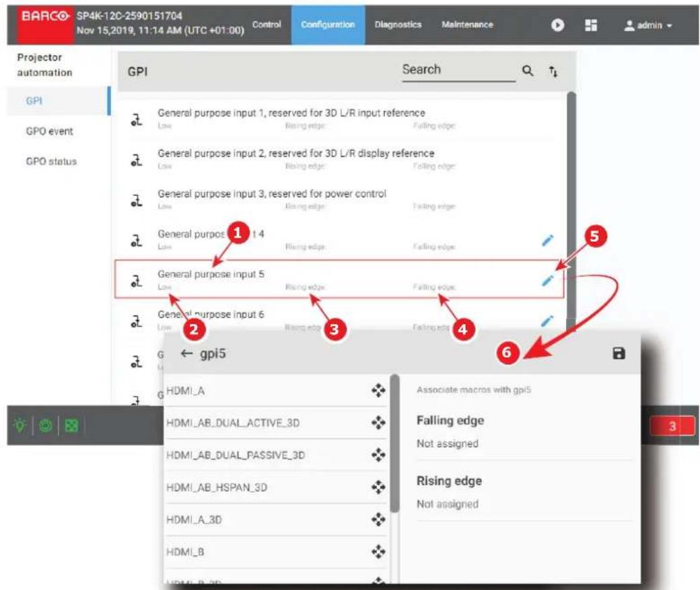Viewport: 700px width, 590px height.
Task: Open the Maintenance tab
Action: (467, 24)
